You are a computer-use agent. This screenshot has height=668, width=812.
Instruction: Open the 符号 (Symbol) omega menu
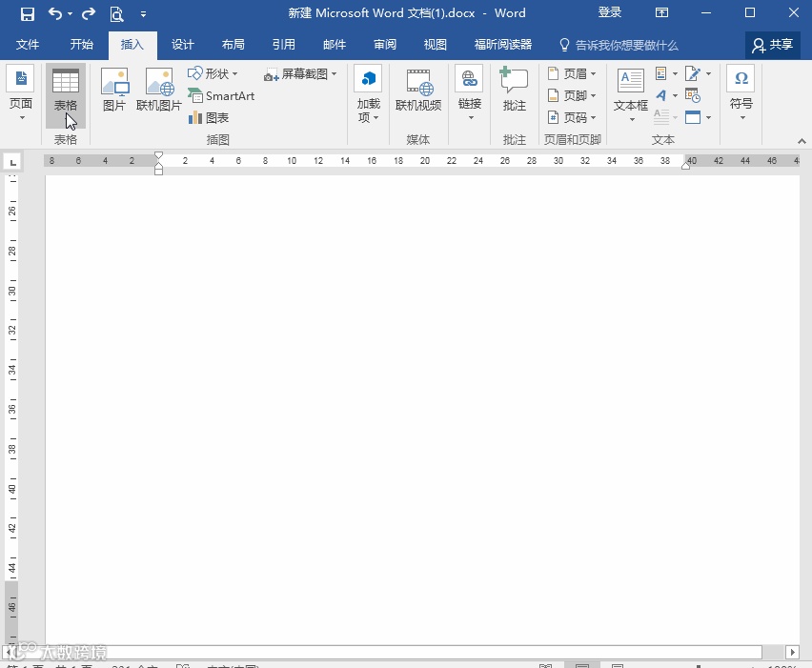click(741, 93)
